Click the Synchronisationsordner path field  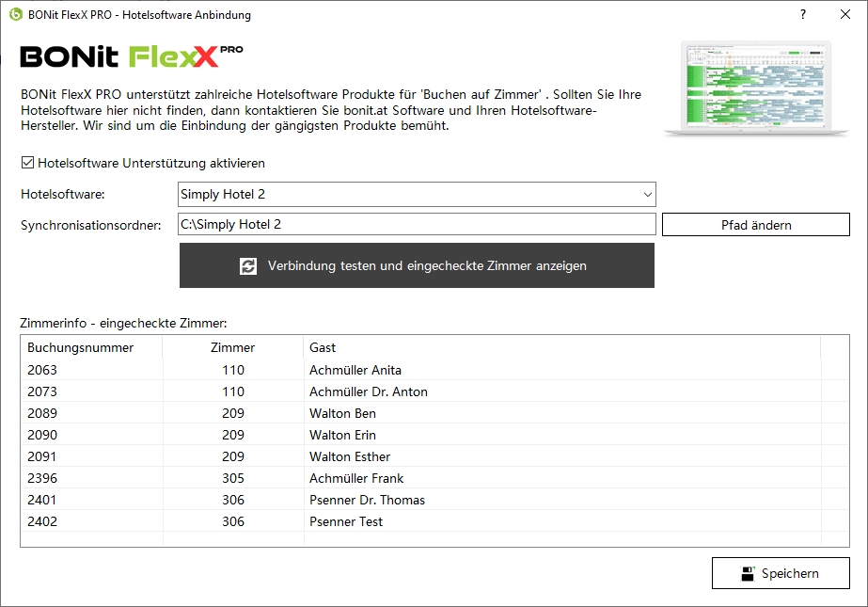[417, 224]
